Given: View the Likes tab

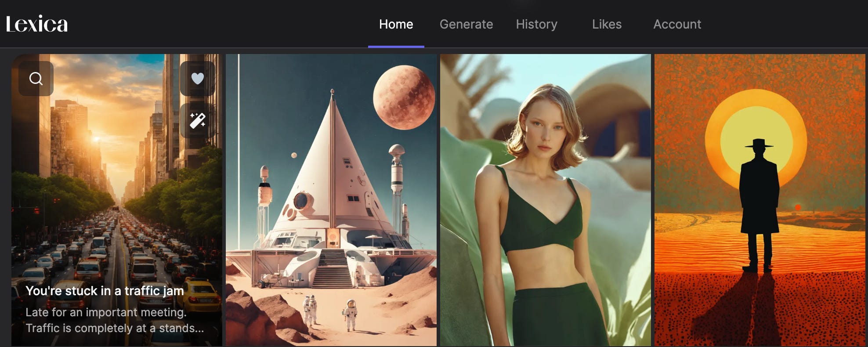Looking at the screenshot, I should tap(607, 24).
